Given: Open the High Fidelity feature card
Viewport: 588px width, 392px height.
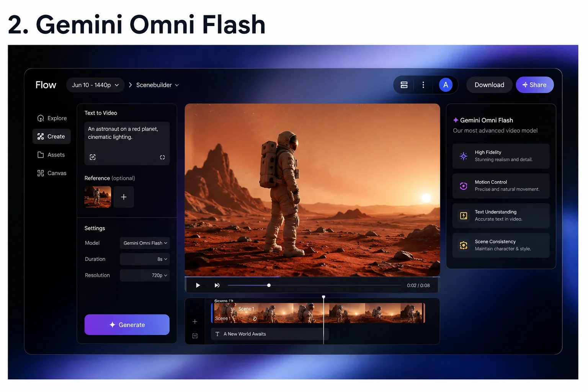Looking at the screenshot, I should pos(501,156).
